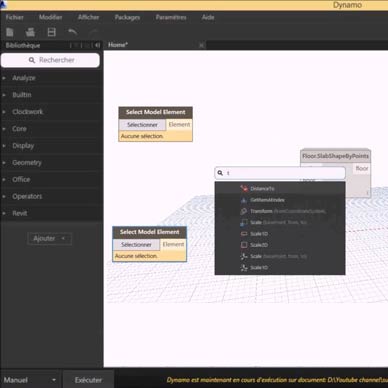Expand the Core library category
This screenshot has height=388, width=388.
click(x=52, y=129)
